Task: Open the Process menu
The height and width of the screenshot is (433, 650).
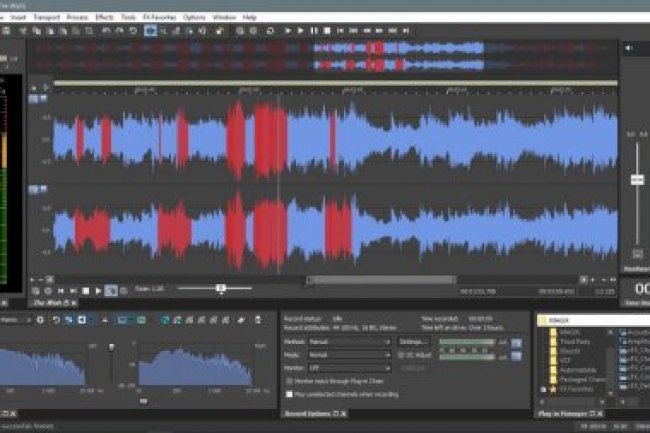Action: point(77,17)
